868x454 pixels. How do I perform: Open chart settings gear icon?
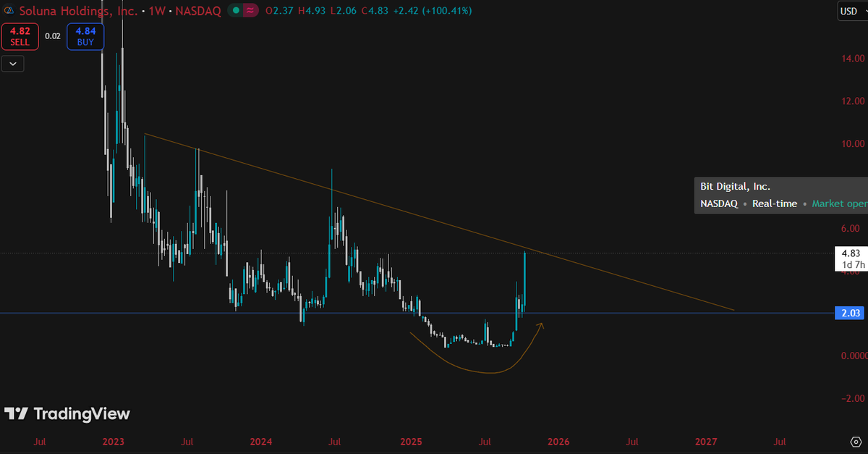click(x=854, y=441)
